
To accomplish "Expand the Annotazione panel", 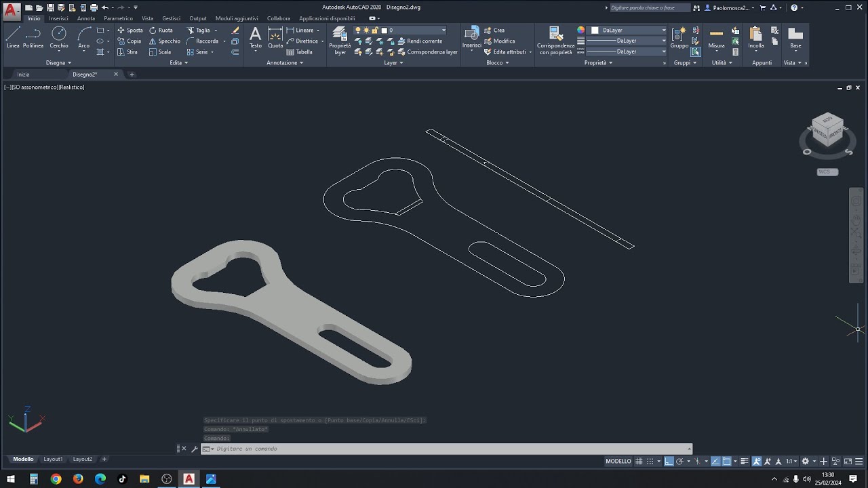I will pyautogui.click(x=285, y=62).
